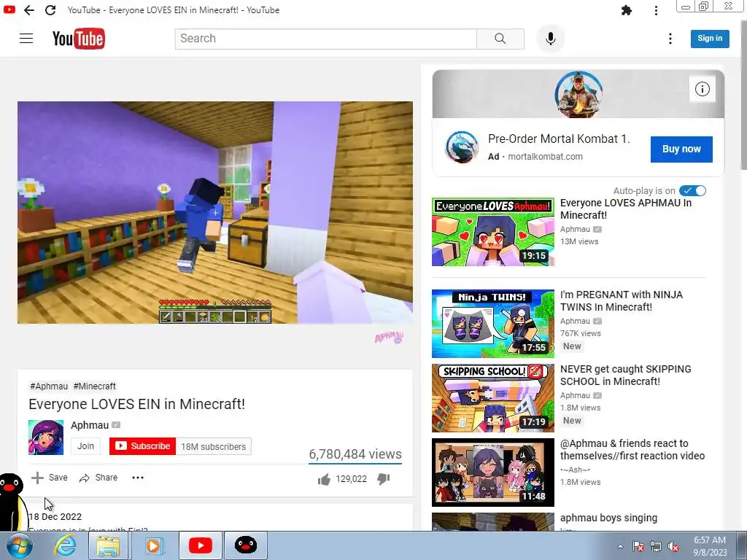Image resolution: width=747 pixels, height=560 pixels.
Task: Share the video
Action: (98, 478)
